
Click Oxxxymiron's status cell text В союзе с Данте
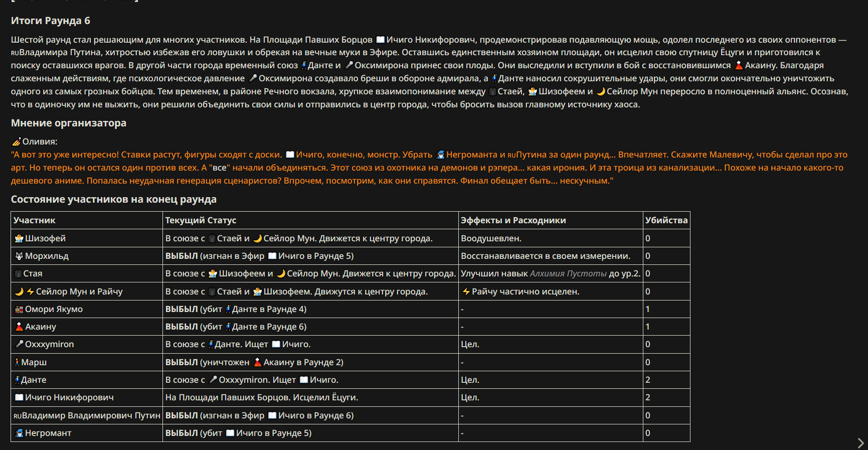pyautogui.click(x=204, y=344)
